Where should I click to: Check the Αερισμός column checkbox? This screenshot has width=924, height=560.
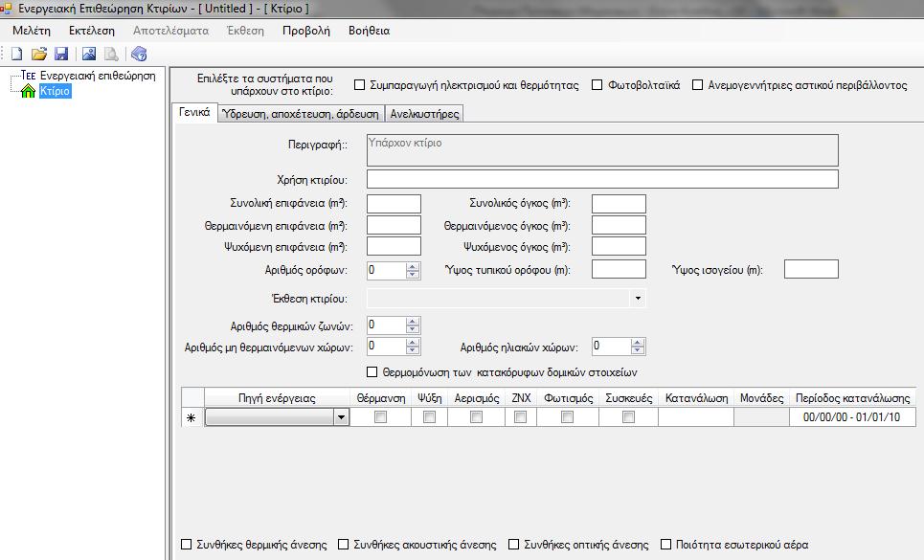pyautogui.click(x=476, y=417)
